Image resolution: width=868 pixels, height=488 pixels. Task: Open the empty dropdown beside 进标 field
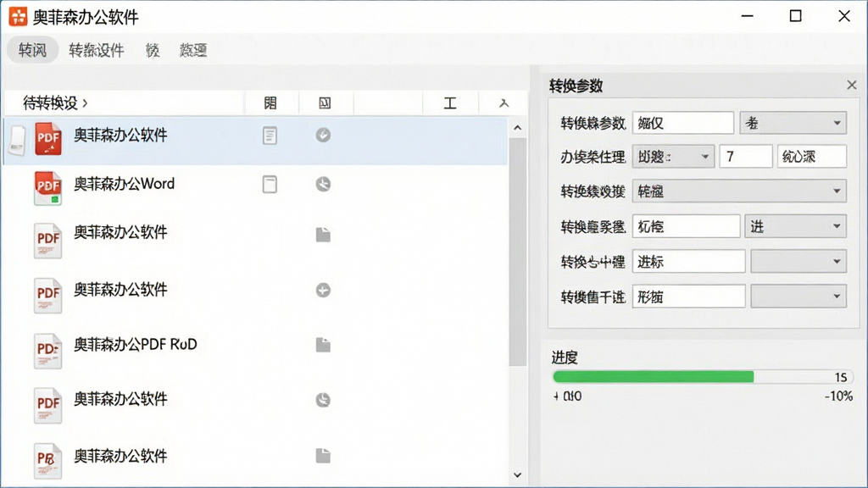798,261
